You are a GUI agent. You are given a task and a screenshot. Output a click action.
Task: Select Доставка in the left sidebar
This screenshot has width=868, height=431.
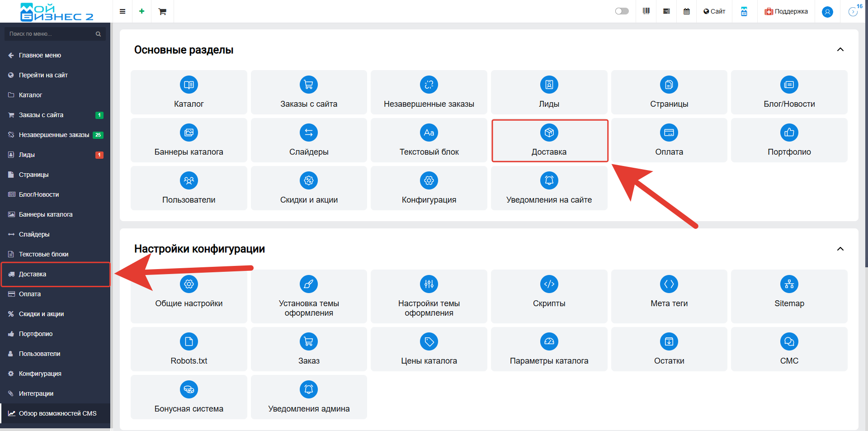[33, 274]
